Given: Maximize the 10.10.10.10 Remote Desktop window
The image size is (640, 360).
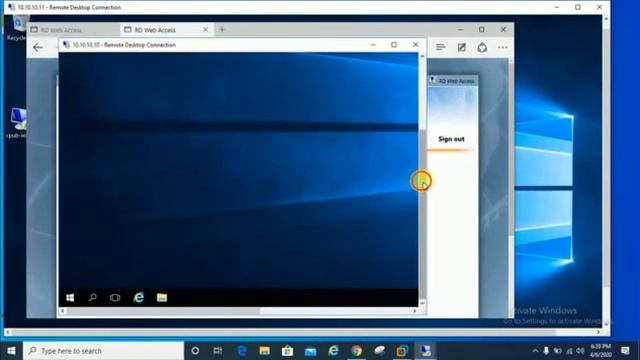Looking at the screenshot, I should [394, 44].
